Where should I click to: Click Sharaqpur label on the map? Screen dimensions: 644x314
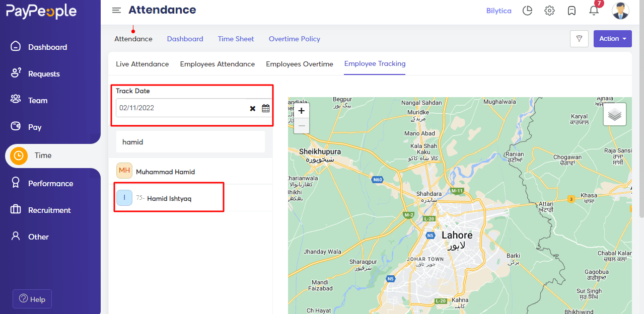[x=363, y=262]
